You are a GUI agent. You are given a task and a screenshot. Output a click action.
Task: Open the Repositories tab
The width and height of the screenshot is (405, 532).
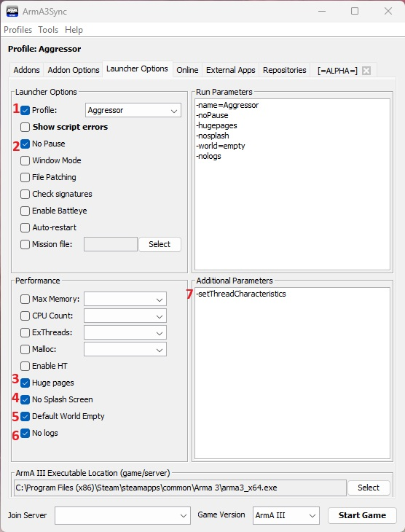[x=285, y=70]
